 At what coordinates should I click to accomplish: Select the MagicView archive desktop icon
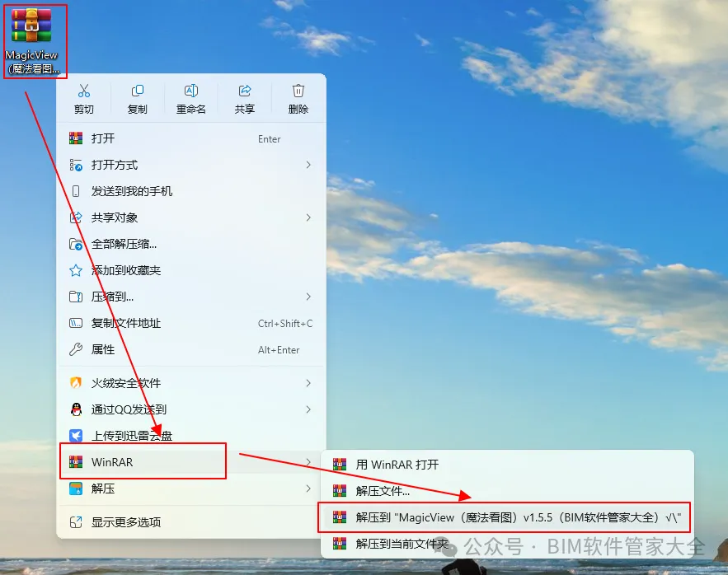(31, 41)
